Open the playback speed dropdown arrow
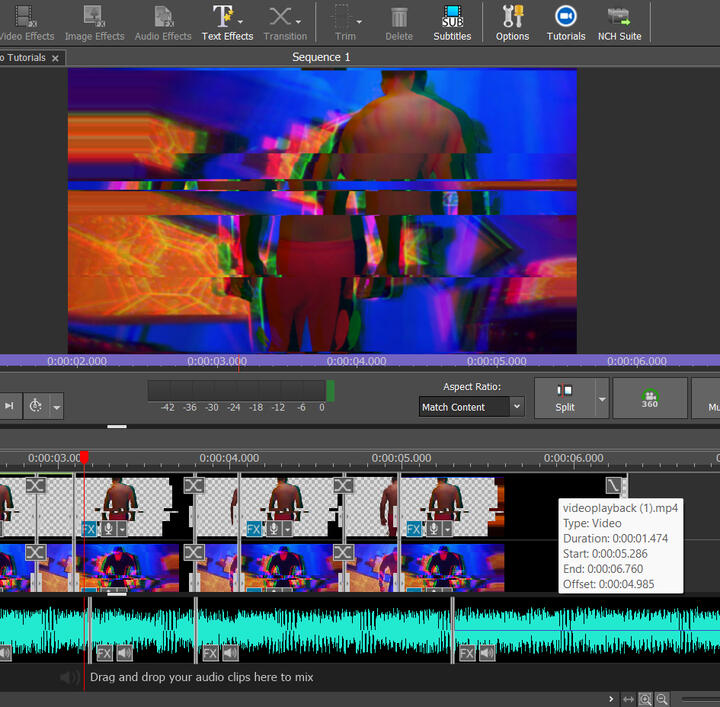 (x=56, y=406)
